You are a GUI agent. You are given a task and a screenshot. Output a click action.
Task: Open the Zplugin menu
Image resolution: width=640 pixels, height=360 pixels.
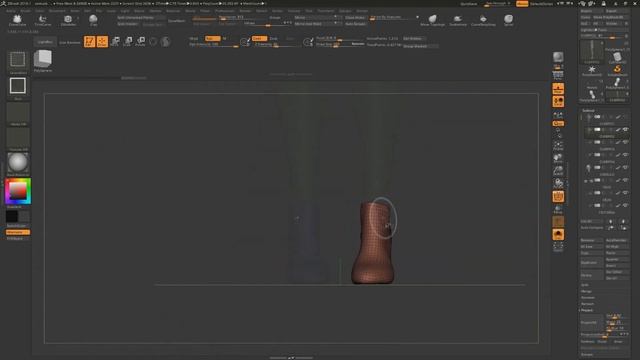(x=344, y=11)
